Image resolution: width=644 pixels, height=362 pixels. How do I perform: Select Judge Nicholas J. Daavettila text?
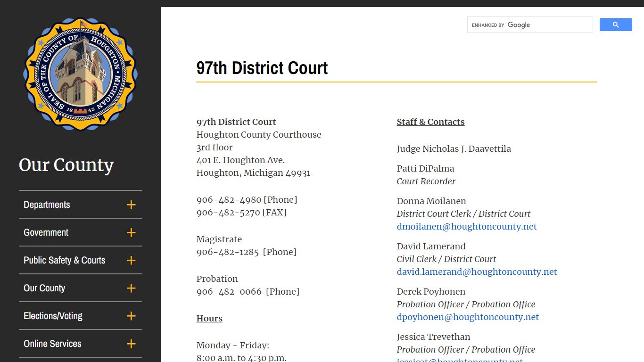point(454,148)
